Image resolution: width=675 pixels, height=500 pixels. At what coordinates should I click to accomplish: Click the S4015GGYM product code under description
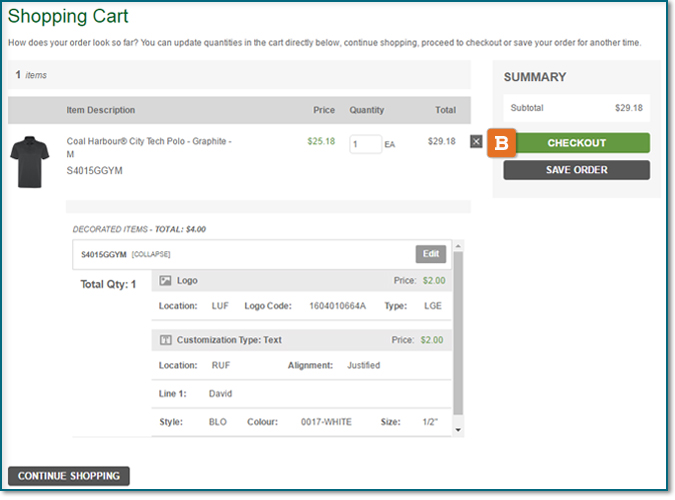point(96,171)
